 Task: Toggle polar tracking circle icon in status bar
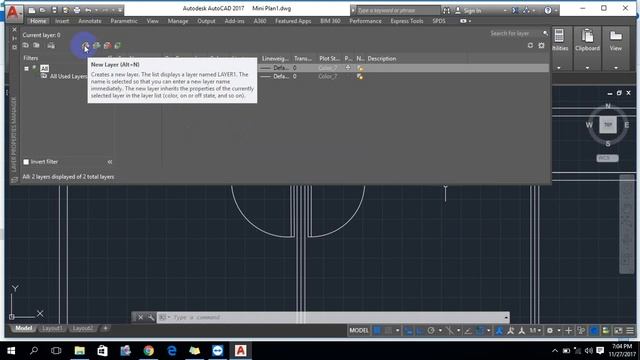point(431,331)
